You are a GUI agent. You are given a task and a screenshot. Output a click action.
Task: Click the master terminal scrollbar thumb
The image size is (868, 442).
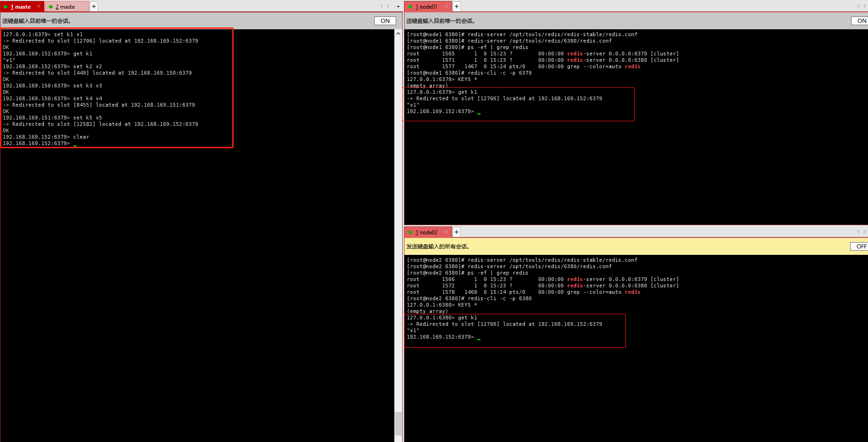click(398, 424)
